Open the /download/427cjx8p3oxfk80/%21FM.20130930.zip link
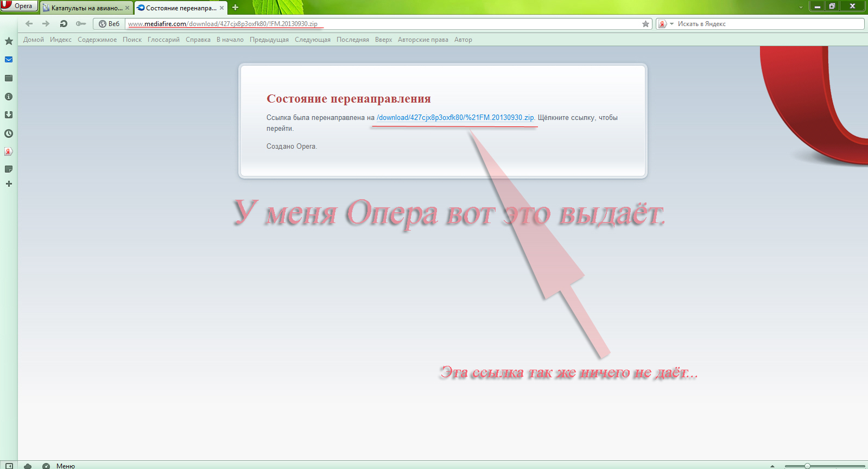868x469 pixels. (455, 118)
